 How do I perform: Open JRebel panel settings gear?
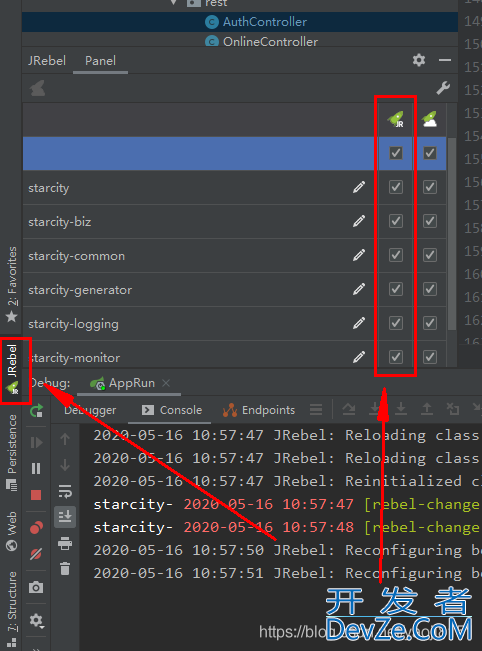(418, 60)
